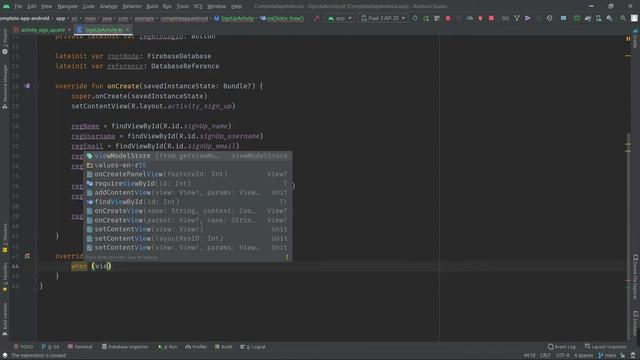Open the Run tool window
640x360 pixels.
coord(168,347)
